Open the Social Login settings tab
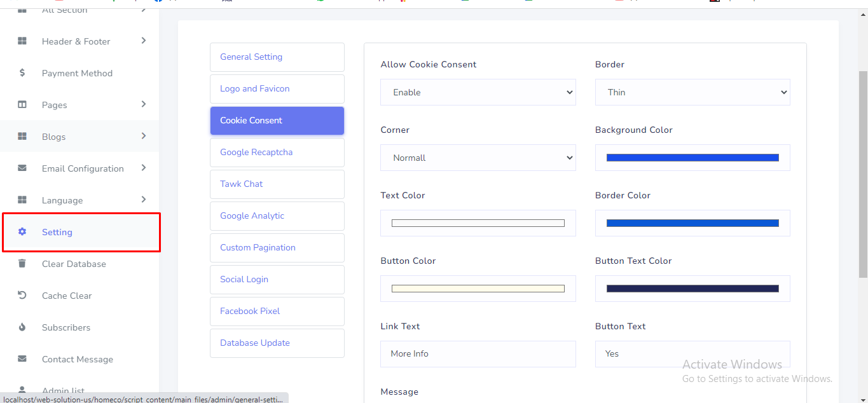868x403 pixels. 277,280
